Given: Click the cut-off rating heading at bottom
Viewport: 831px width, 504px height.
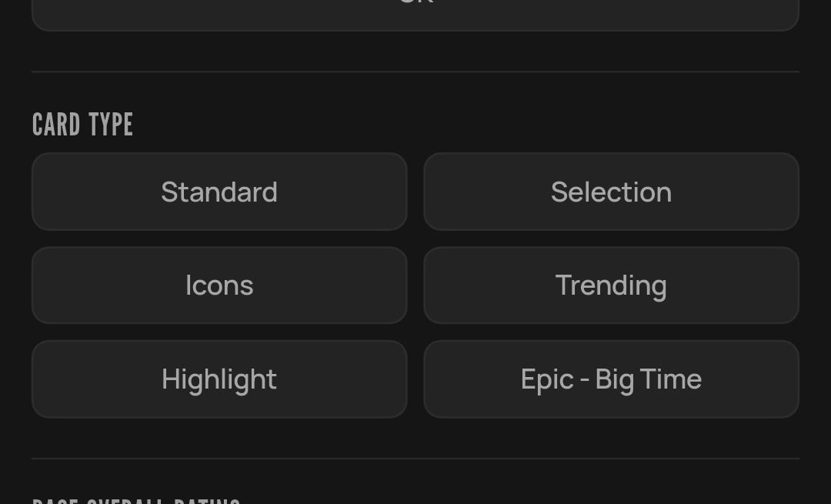Looking at the screenshot, I should [137, 501].
